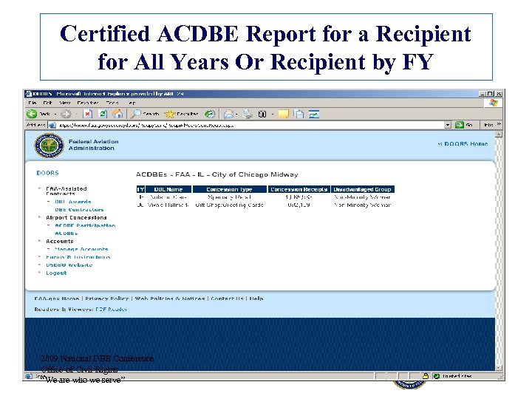Click the green Go arrow button
Screen dimensions: 532x399
[460, 125]
